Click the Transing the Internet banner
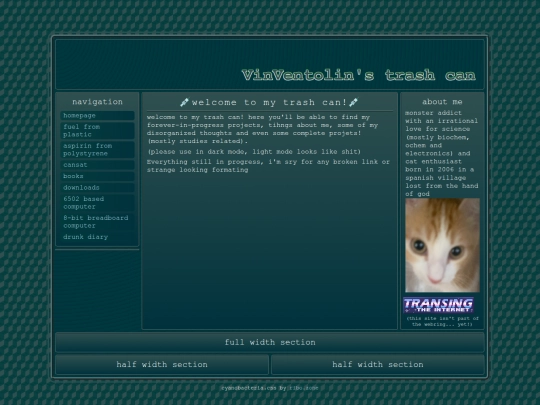The image size is (540, 405). tap(438, 305)
